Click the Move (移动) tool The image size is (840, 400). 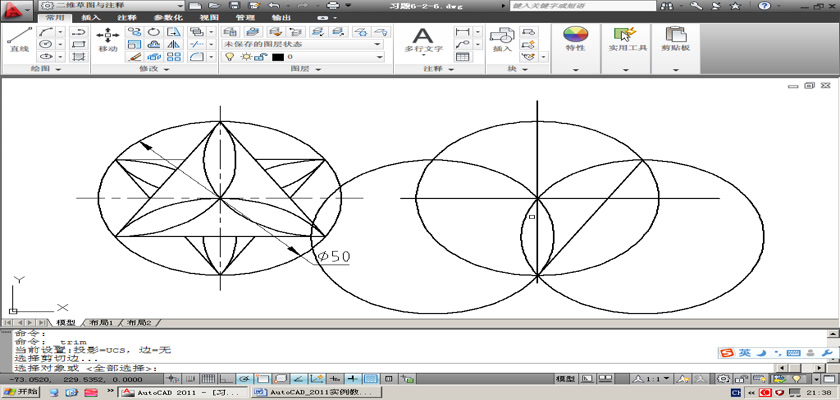pyautogui.click(x=107, y=40)
